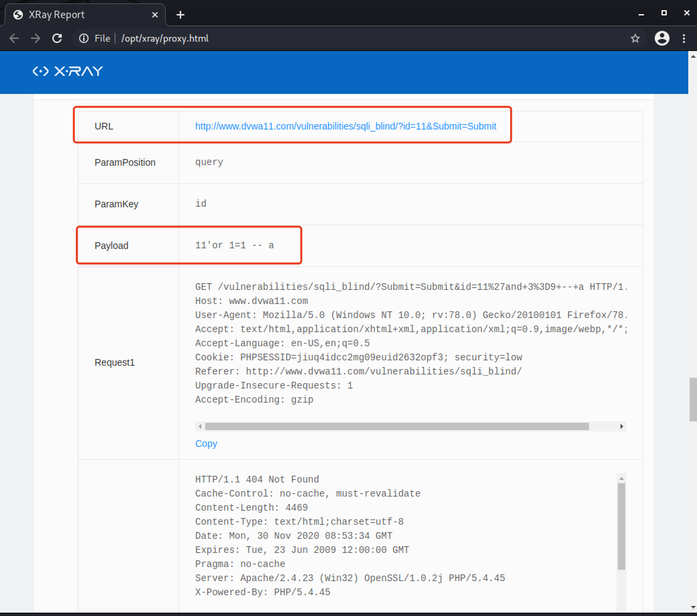Click the page scrollbar down arrow
Viewport: 697px width, 616px height.
(693, 607)
